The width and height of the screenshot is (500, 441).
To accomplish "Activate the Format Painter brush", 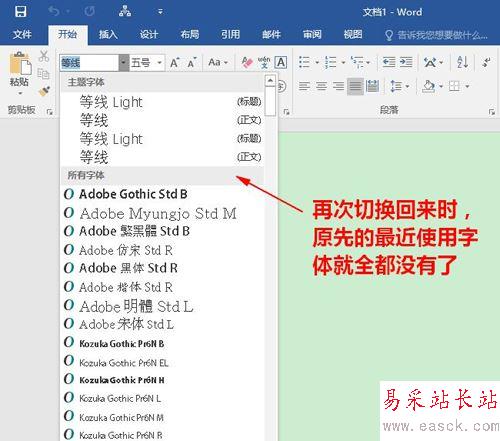I will 44,91.
